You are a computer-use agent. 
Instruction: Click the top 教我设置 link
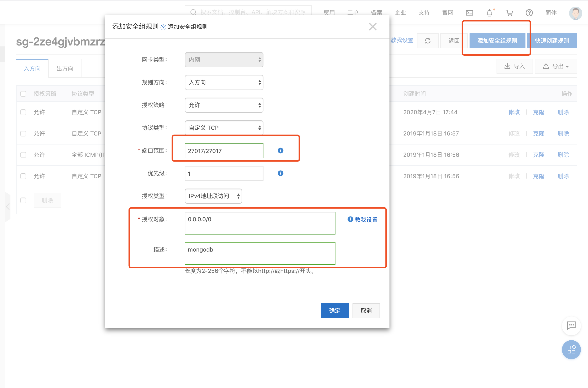click(402, 40)
